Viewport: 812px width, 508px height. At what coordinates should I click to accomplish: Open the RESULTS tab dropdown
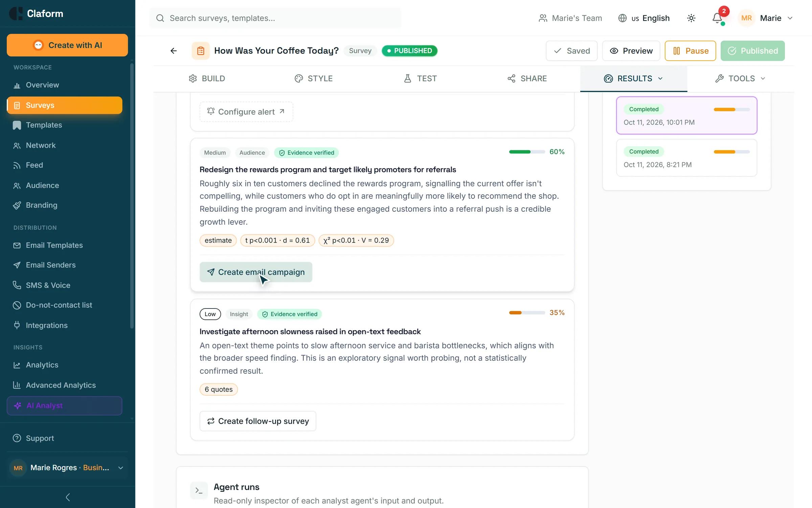633,79
